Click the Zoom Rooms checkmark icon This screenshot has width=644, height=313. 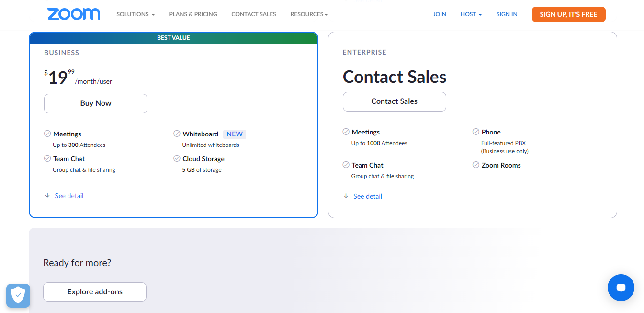click(x=475, y=165)
